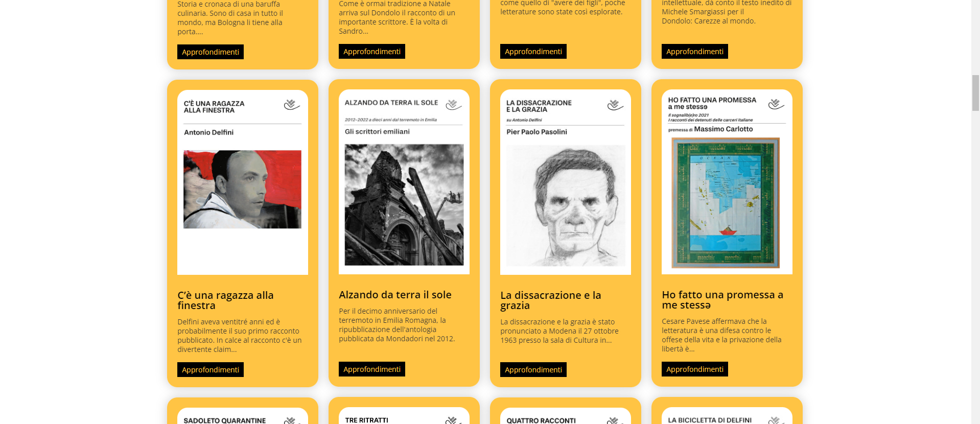Open the ruined church photo cover

[x=404, y=205]
